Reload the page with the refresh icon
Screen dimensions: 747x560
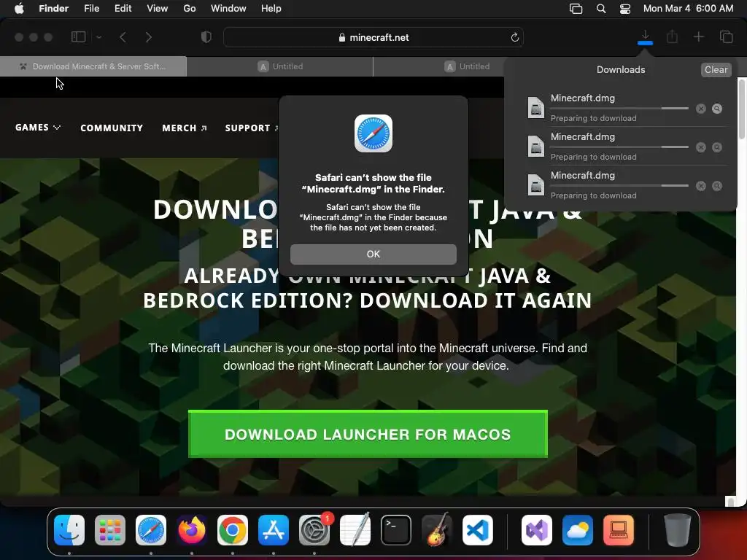click(514, 37)
